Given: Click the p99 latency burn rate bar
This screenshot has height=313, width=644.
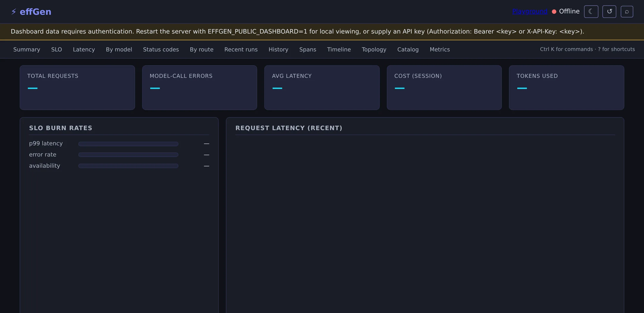Looking at the screenshot, I should pos(128,144).
